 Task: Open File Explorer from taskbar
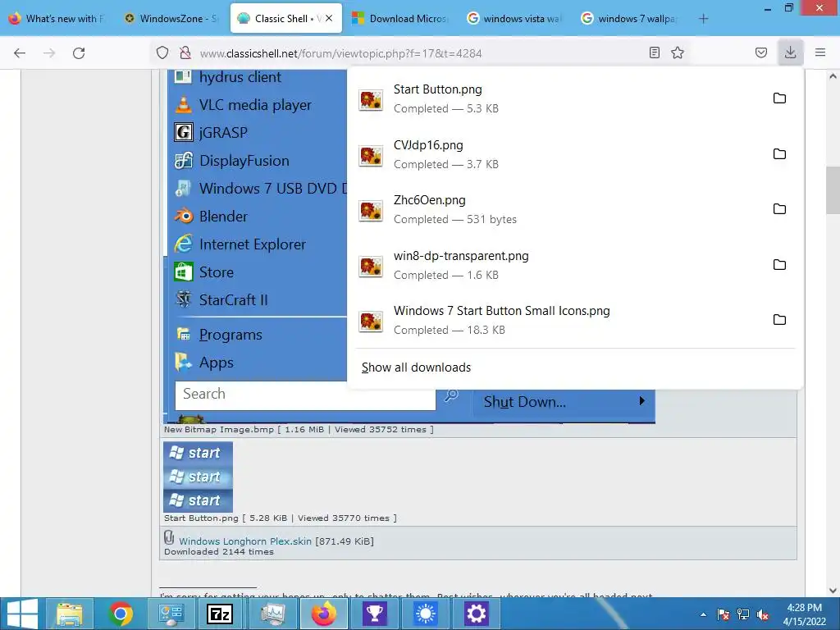(71, 614)
